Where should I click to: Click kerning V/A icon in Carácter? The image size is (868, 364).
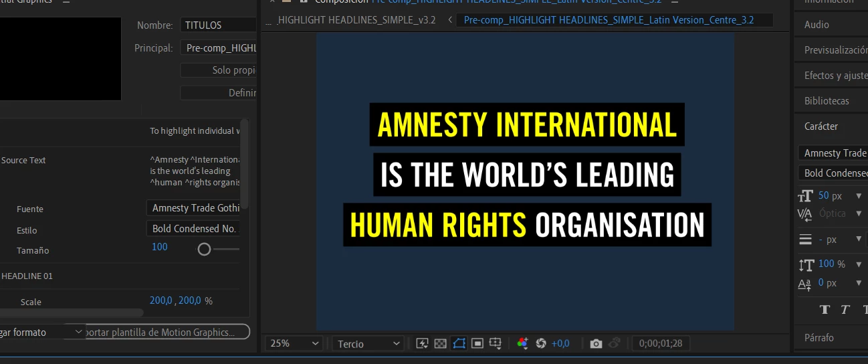tap(805, 213)
